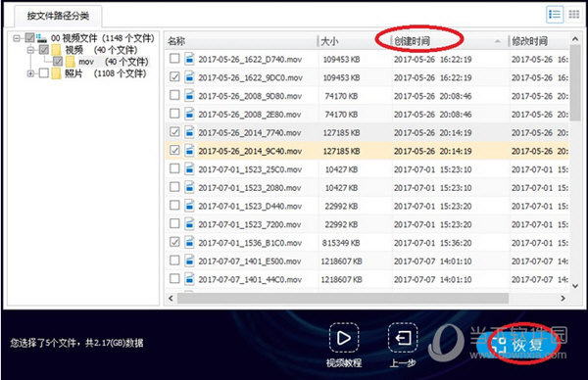Check the box for 2017-07-07_1401_44C0.mov
The width and height of the screenshot is (588, 380).
click(x=174, y=279)
